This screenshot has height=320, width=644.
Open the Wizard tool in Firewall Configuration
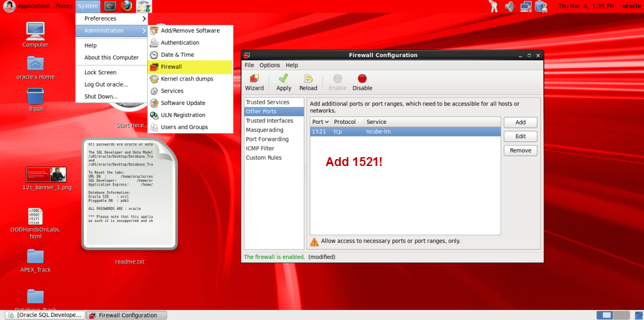click(254, 82)
